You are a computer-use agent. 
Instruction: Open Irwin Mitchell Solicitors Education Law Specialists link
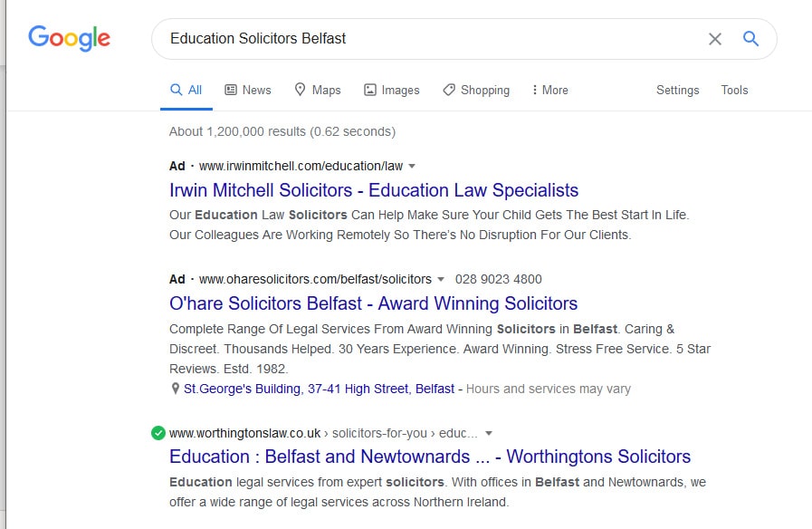tap(373, 190)
